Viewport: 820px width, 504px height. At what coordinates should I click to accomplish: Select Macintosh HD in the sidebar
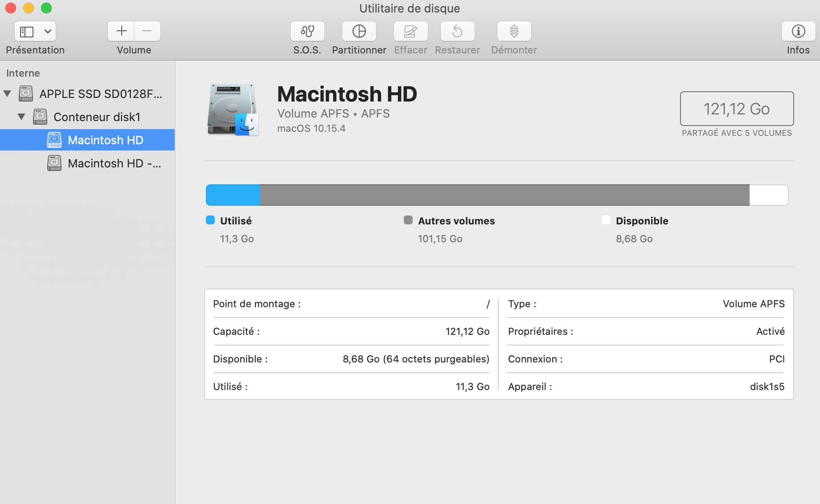coord(105,140)
